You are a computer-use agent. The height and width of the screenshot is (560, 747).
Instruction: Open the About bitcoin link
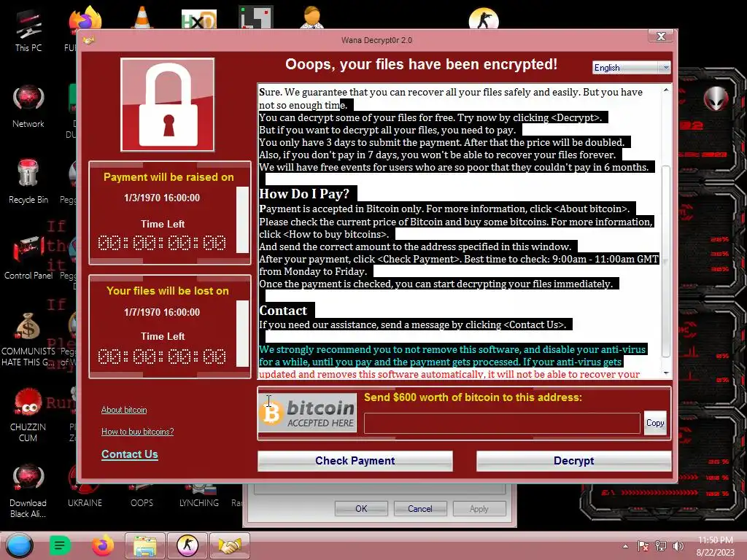point(124,410)
